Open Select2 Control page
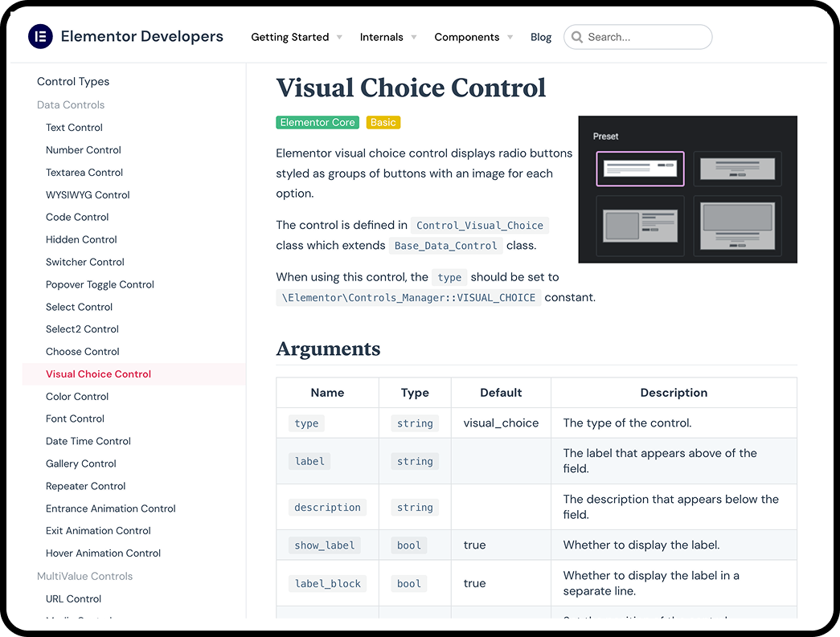 pyautogui.click(x=82, y=329)
